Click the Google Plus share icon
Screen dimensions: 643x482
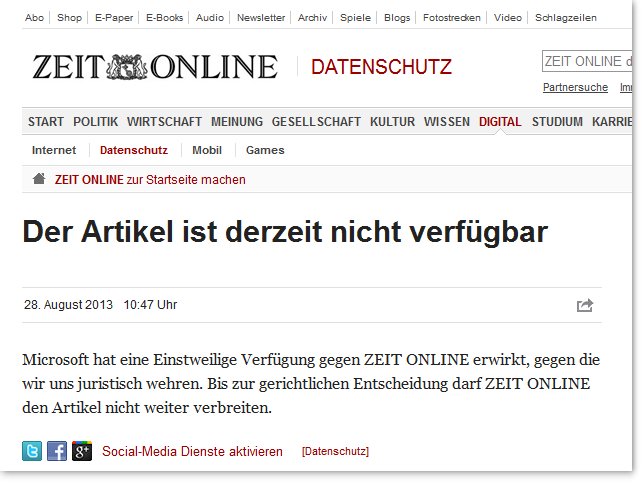[x=82, y=451]
